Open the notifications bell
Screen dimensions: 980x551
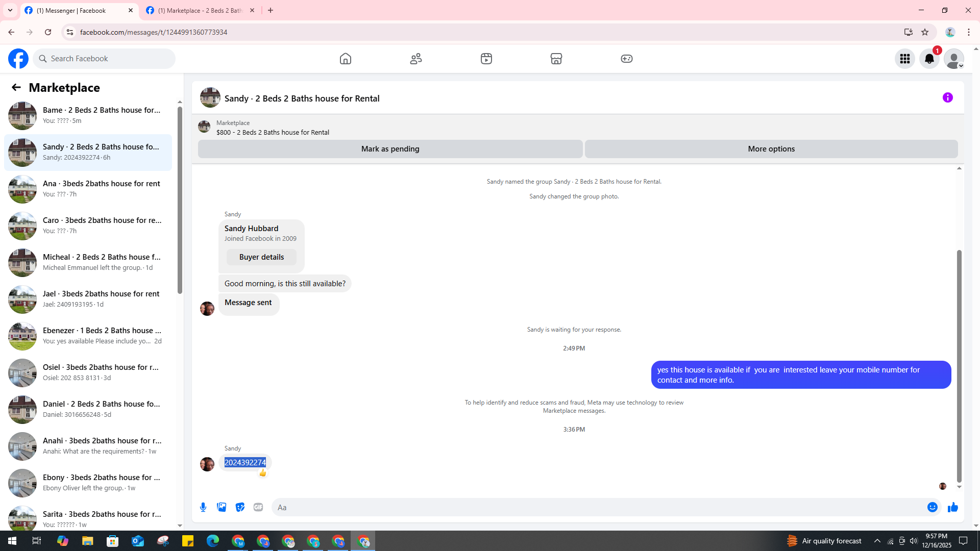[929, 59]
